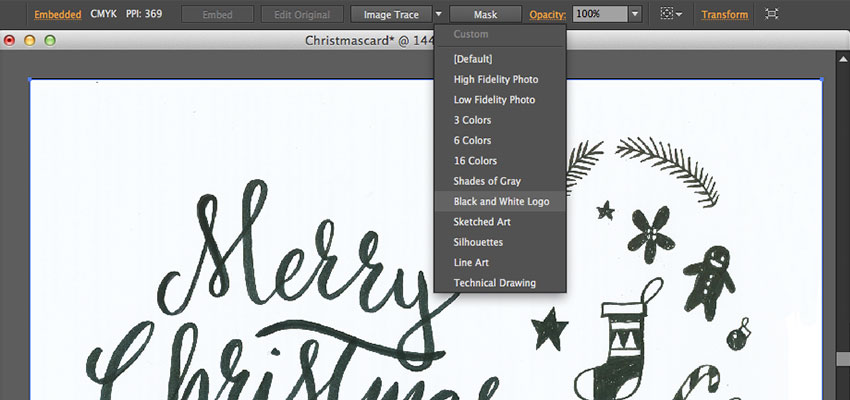The height and width of the screenshot is (400, 850).
Task: Click the Image Trace button
Action: (391, 15)
